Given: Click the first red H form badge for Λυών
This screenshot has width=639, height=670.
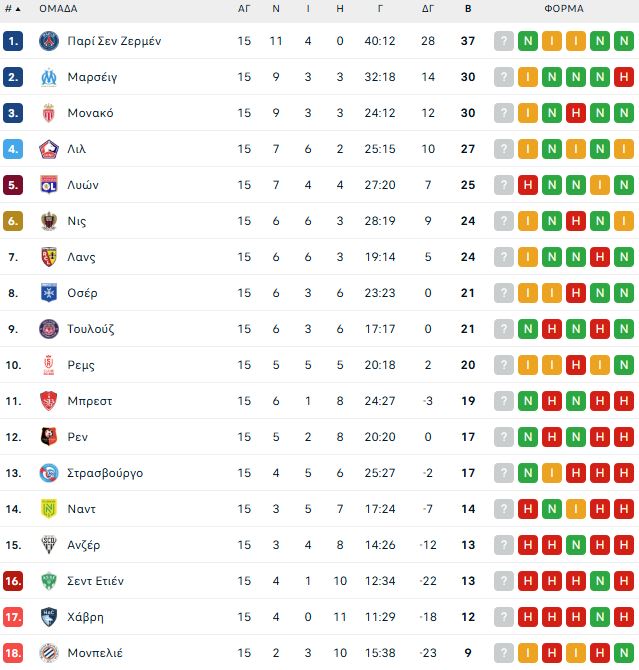Looking at the screenshot, I should click(x=528, y=185).
